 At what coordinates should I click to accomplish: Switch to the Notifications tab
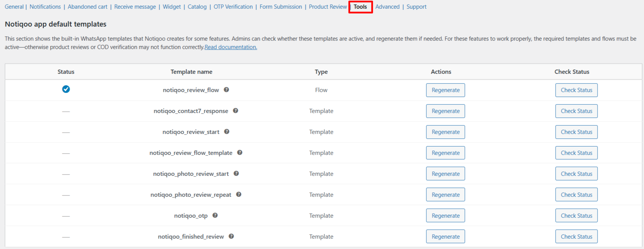[45, 7]
